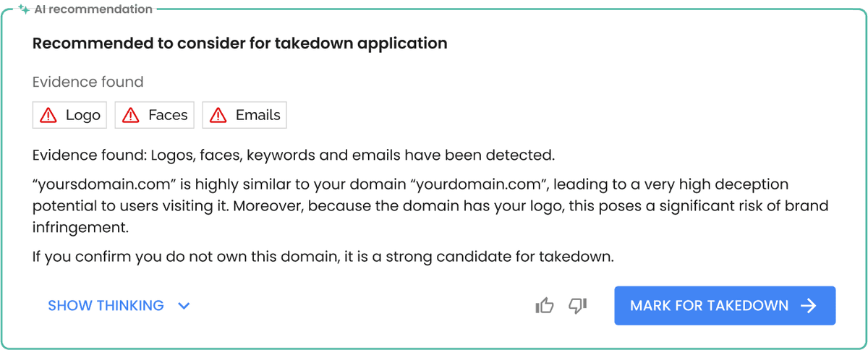Click the AI recommendation sparkle icon
868x350 pixels.
(24, 9)
